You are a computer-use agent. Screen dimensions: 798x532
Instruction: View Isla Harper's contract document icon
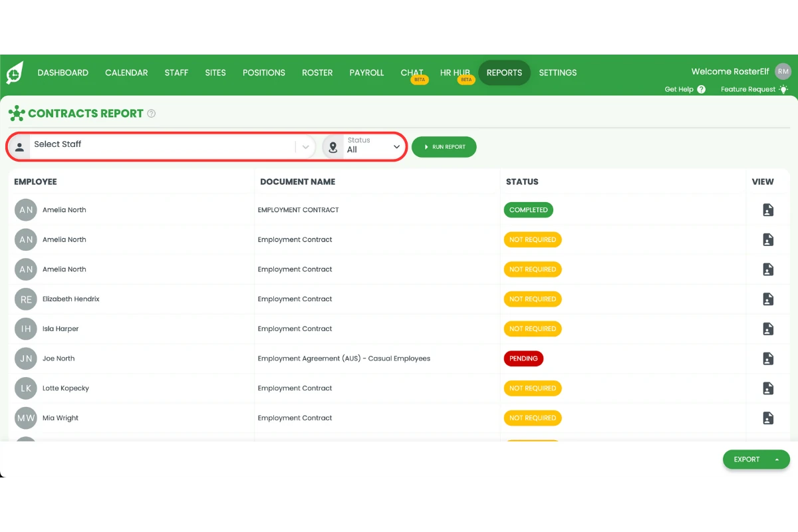coord(768,329)
